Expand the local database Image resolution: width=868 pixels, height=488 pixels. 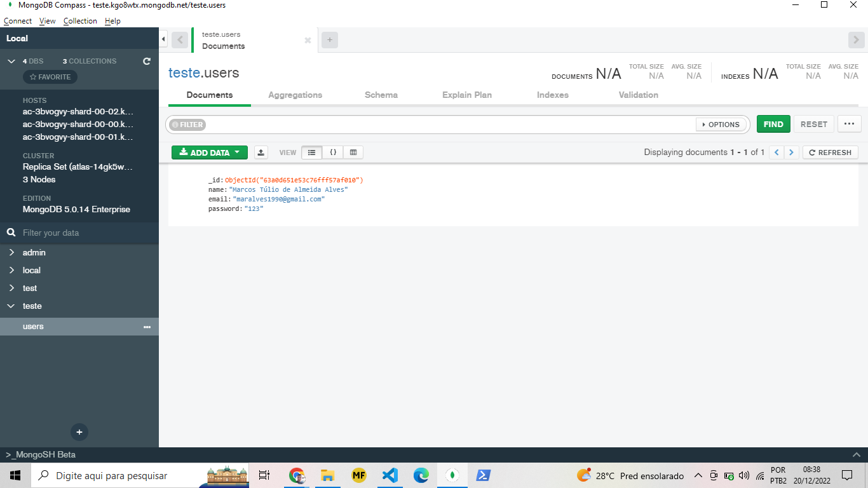[x=11, y=270]
